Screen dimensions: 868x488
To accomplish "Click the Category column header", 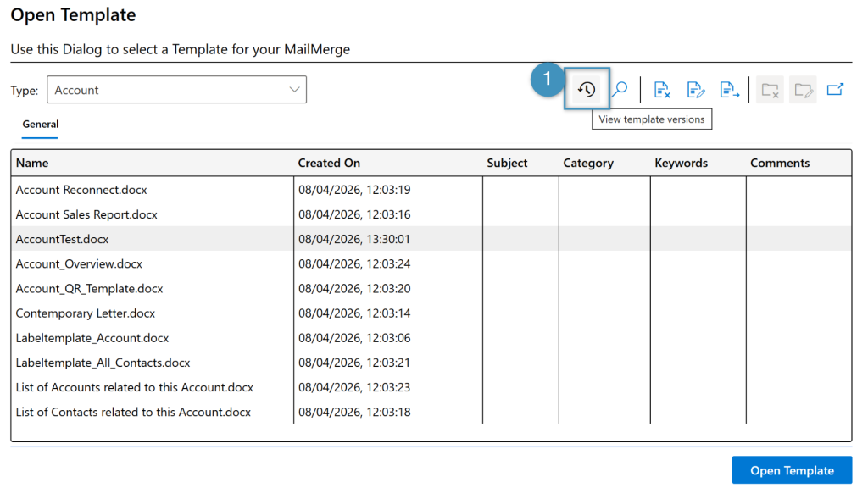I will [588, 163].
